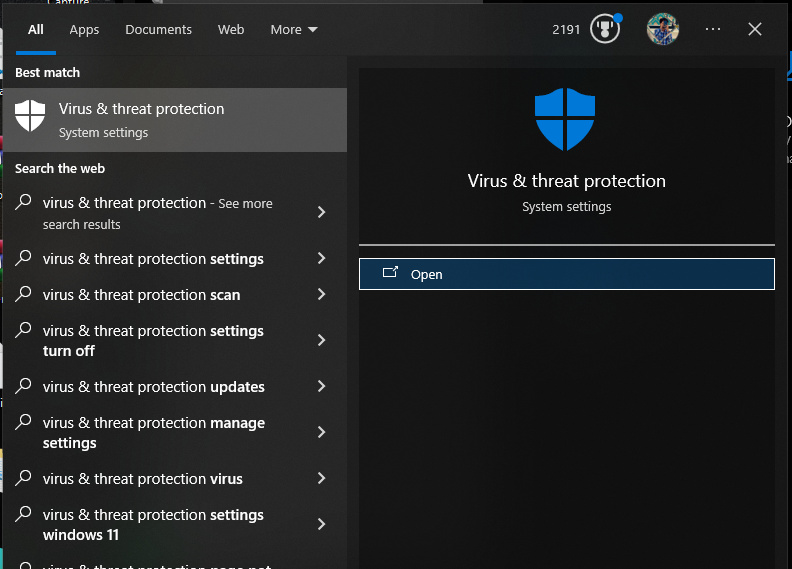
Task: Select the Web search tab
Action: [231, 29]
